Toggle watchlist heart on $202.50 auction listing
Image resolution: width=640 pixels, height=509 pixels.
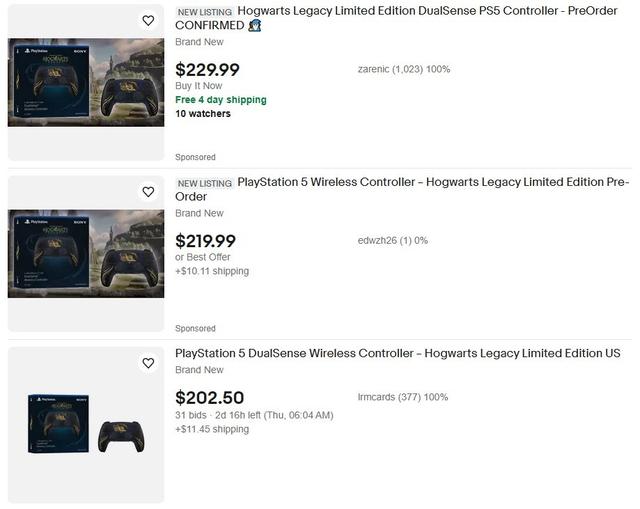(x=148, y=363)
